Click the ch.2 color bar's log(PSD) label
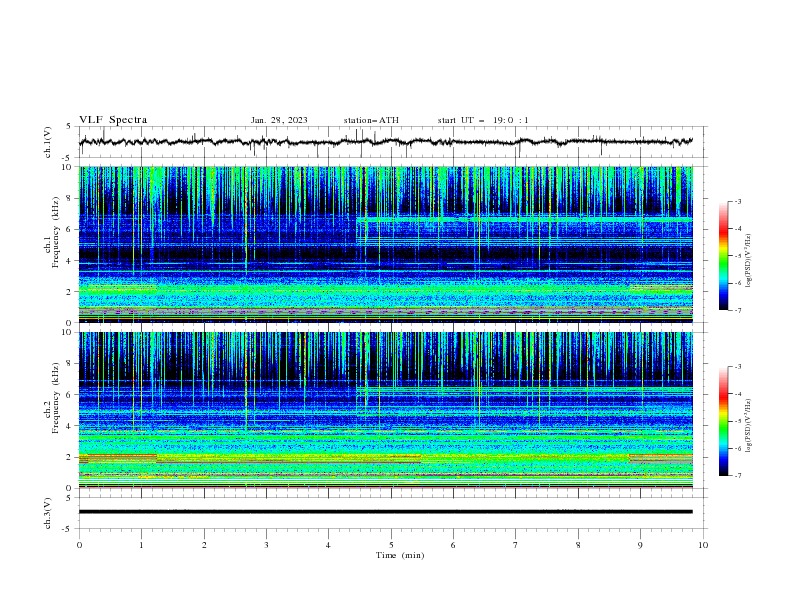This screenshot has height=612, width=792. [749, 425]
